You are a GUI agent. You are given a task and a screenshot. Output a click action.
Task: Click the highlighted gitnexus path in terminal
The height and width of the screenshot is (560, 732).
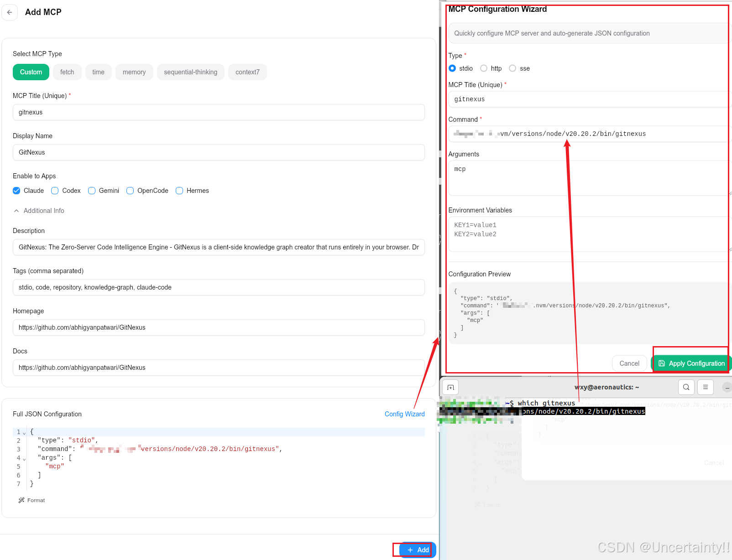(584, 411)
